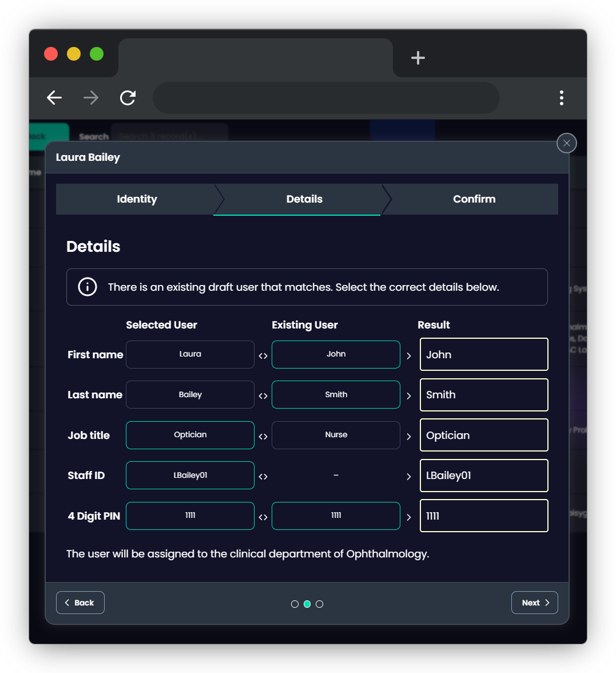Click the "Existing User" column heading
The width and height of the screenshot is (616, 673).
[x=304, y=325]
